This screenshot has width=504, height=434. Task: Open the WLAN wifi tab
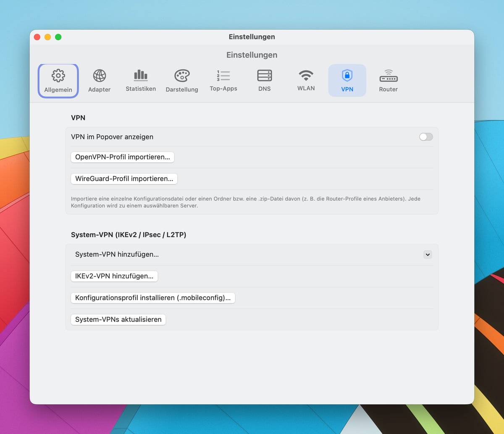point(306,81)
